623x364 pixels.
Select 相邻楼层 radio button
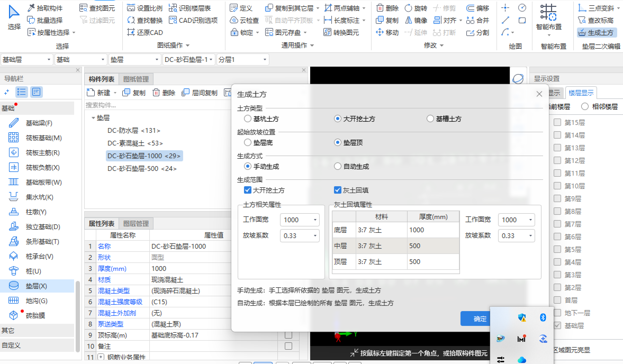[x=585, y=107]
